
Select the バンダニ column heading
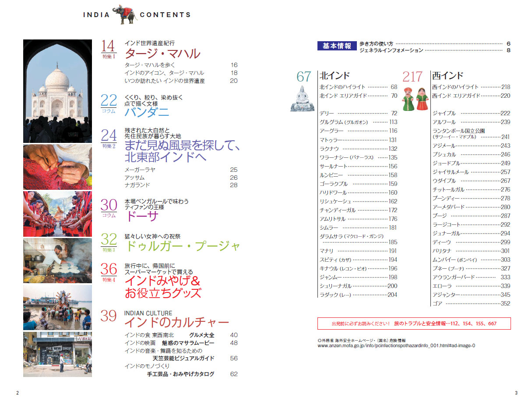tap(147, 112)
